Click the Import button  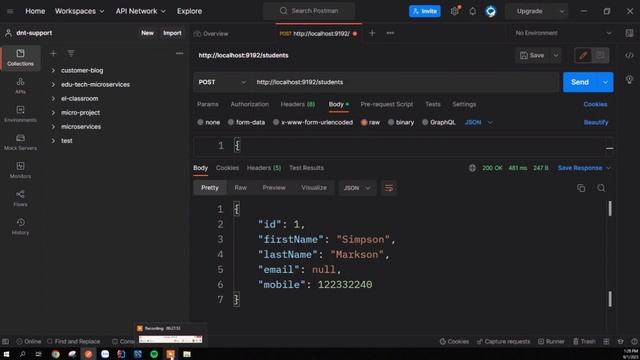(x=172, y=33)
